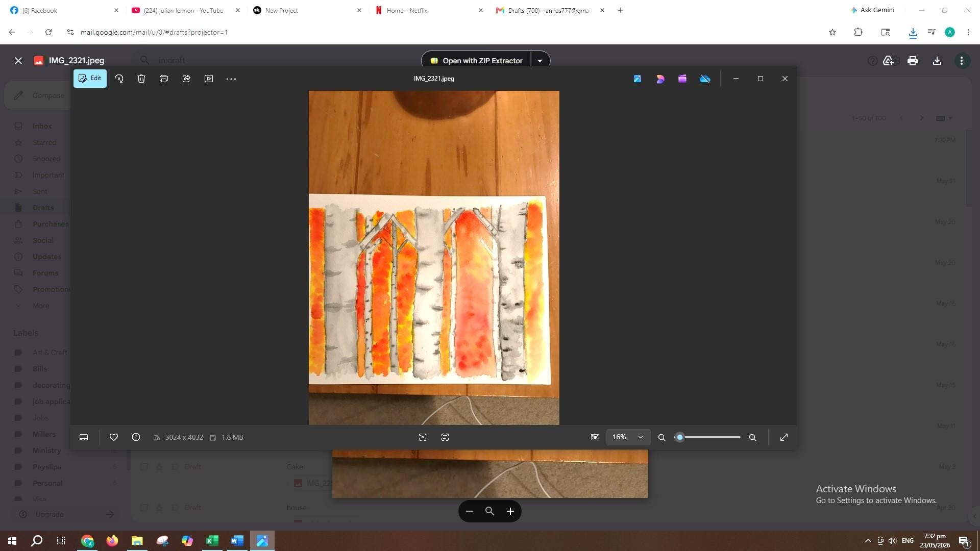Switch to Home – Netflix tab
Image resolution: width=980 pixels, height=551 pixels.
pyautogui.click(x=429, y=10)
